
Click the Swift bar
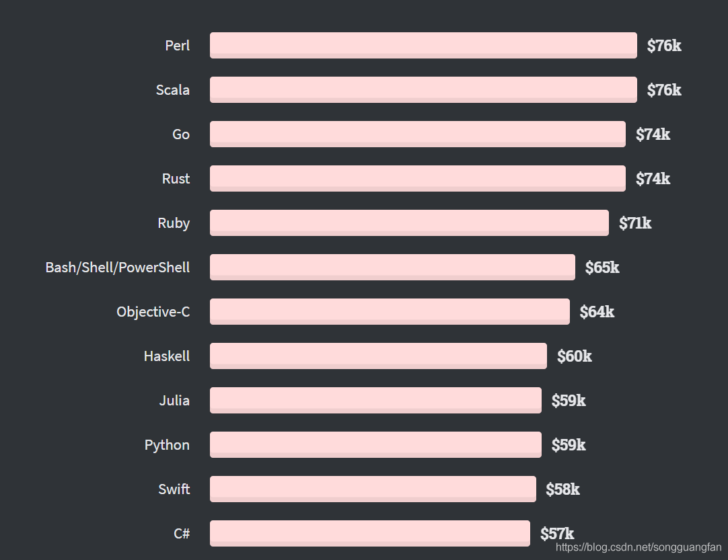373,489
